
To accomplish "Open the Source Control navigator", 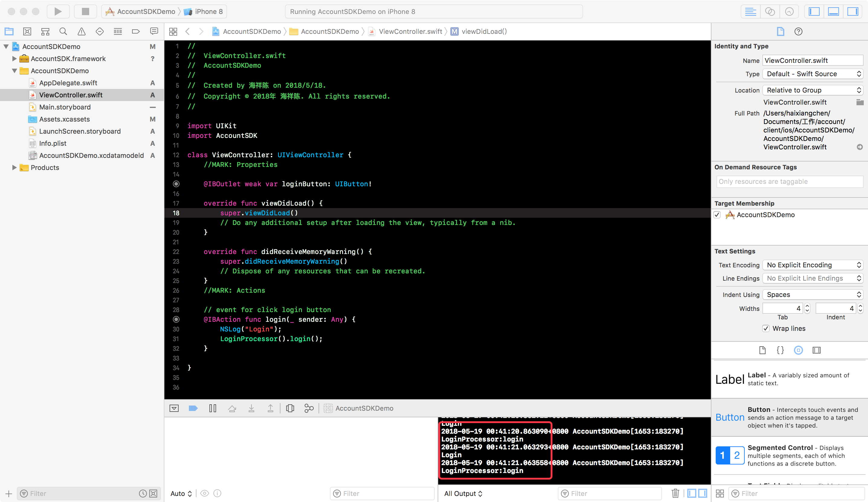I will 27,31.
